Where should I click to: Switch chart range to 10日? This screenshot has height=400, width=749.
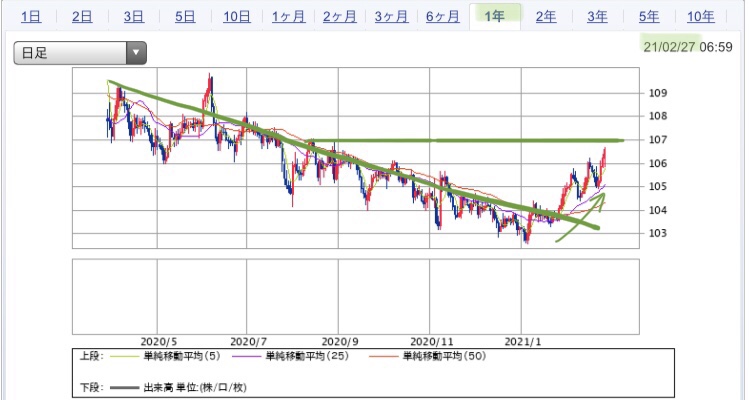[237, 17]
